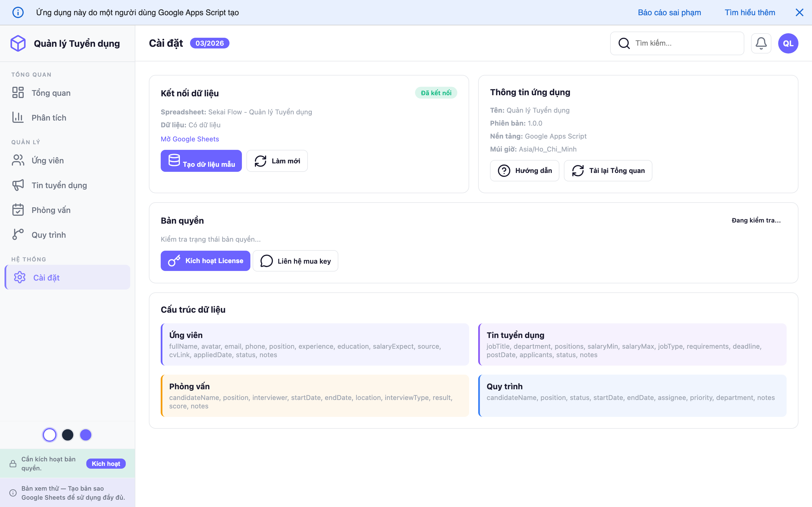Open the Mở Google Sheets link

coord(189,139)
